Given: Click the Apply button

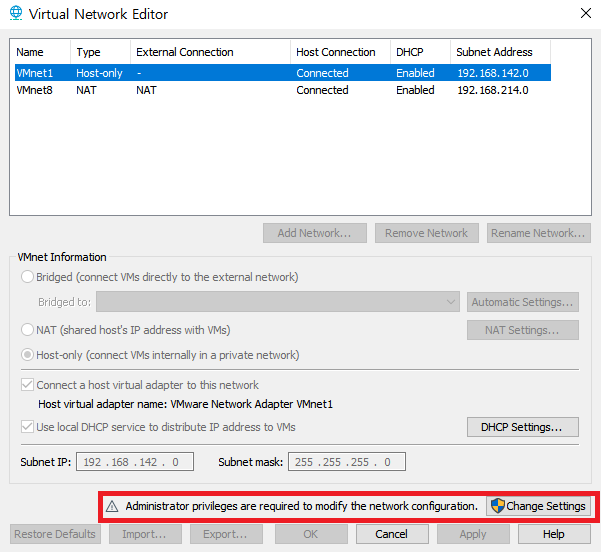Looking at the screenshot, I should [473, 534].
